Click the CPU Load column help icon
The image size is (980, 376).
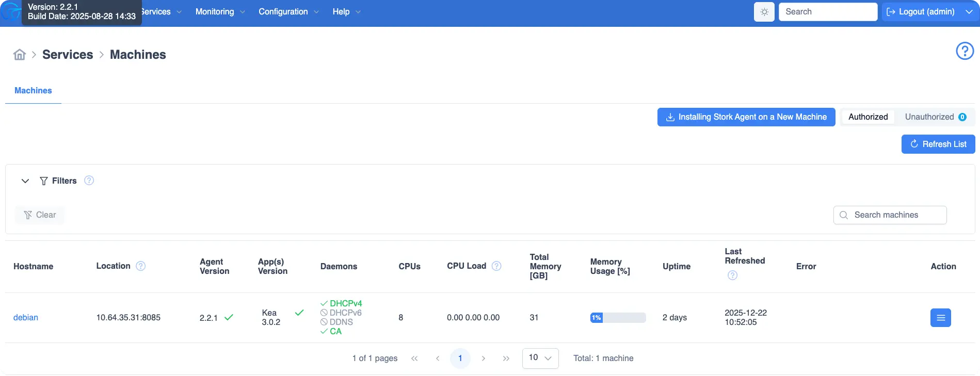tap(496, 266)
